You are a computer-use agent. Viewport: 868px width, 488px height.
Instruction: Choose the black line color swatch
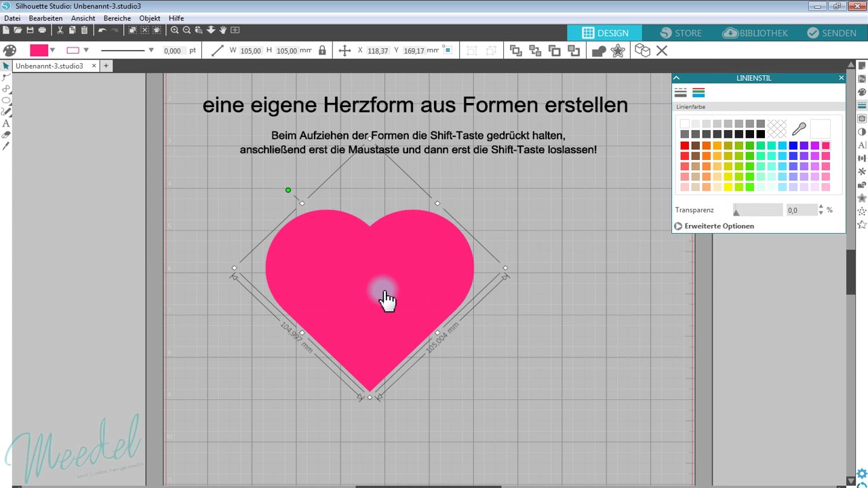760,134
